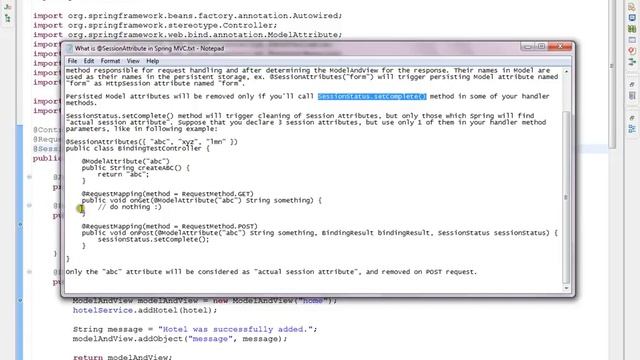
Task: Open the View menu in Notepad
Action: pyautogui.click(x=133, y=61)
